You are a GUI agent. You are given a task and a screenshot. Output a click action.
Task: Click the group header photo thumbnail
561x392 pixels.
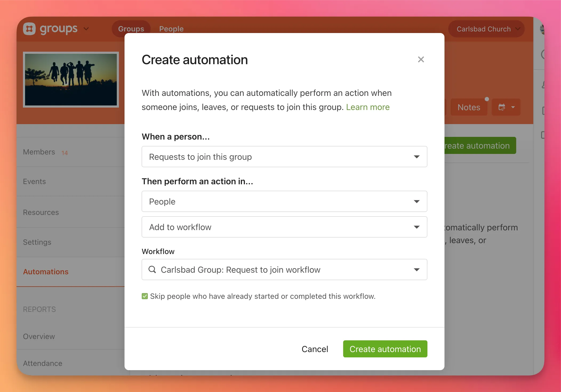tap(71, 80)
